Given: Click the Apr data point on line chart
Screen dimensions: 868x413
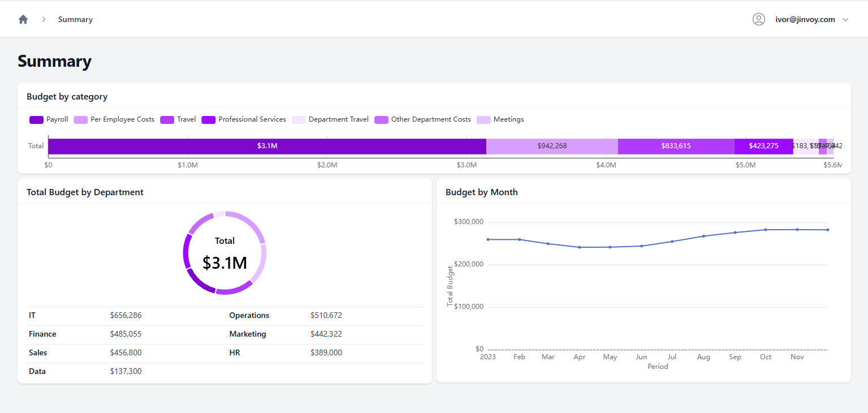Looking at the screenshot, I should (580, 247).
